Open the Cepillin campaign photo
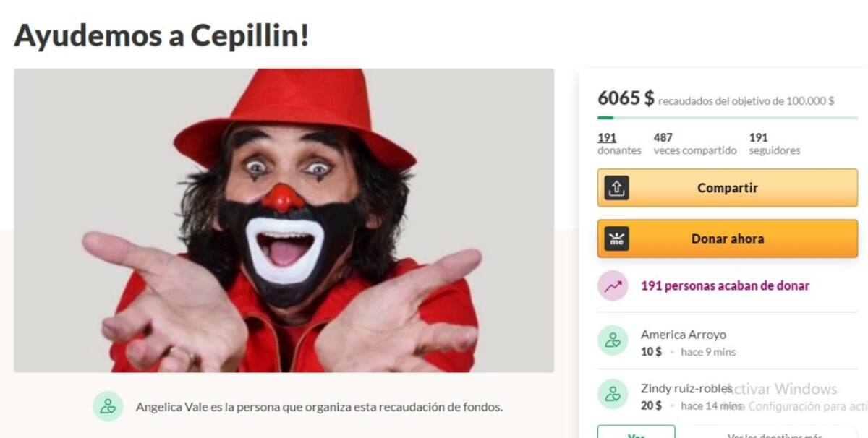 [284, 220]
